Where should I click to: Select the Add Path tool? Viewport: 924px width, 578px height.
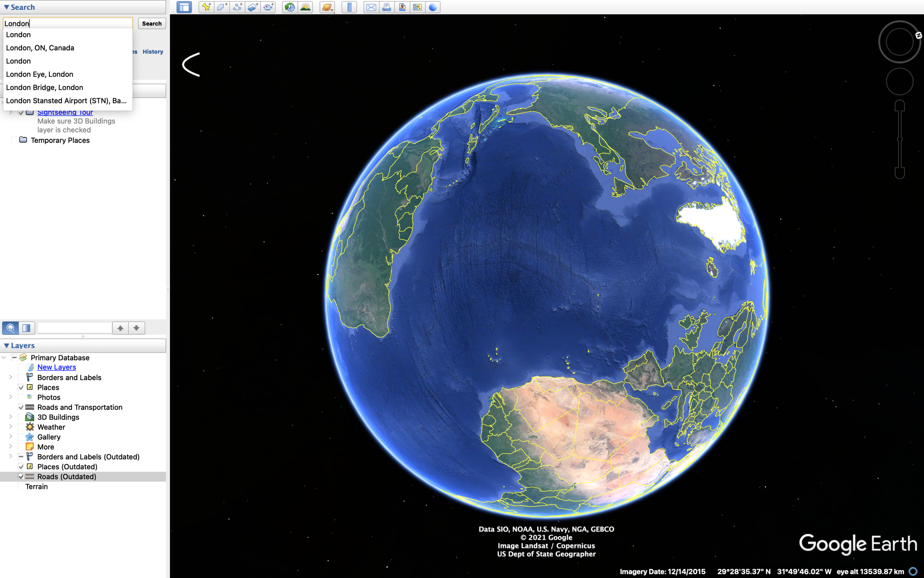coord(238,7)
